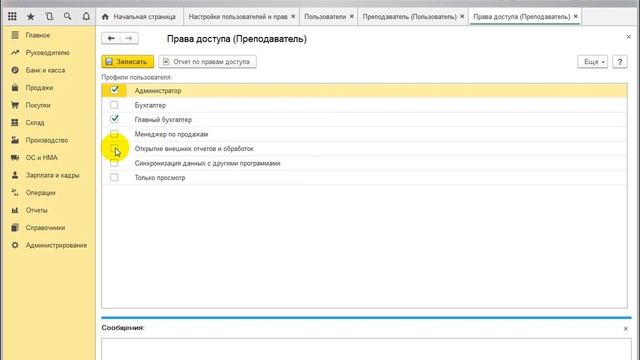The height and width of the screenshot is (360, 640).
Task: Go forward with the right arrow button
Action: point(129,38)
